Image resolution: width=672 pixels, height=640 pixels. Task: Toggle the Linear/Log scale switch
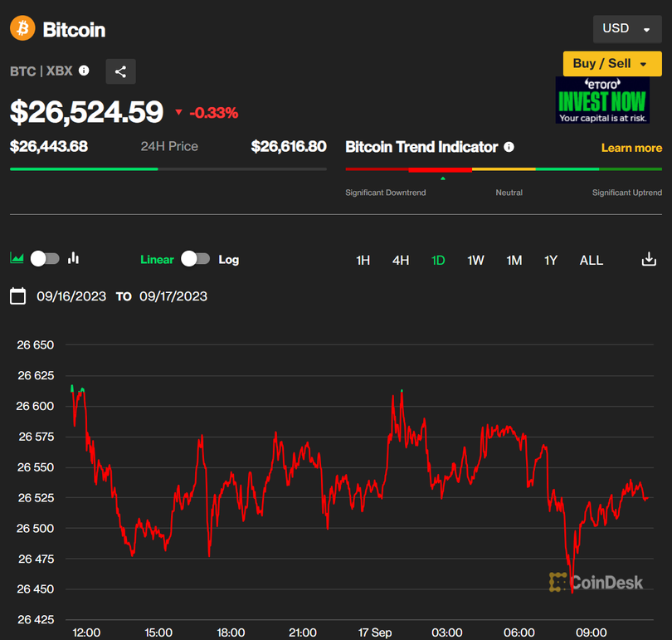point(196,259)
